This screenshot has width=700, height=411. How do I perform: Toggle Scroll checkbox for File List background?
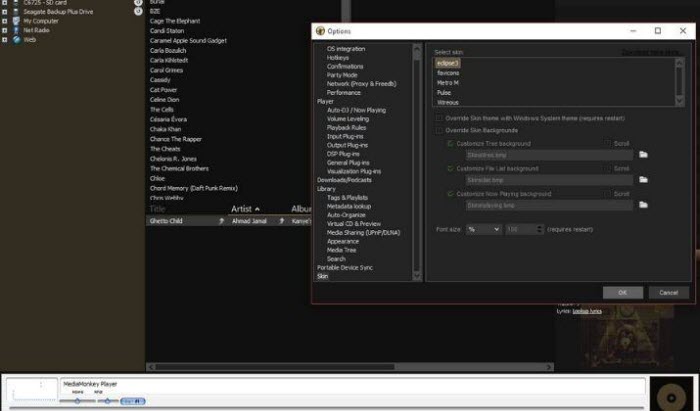608,168
